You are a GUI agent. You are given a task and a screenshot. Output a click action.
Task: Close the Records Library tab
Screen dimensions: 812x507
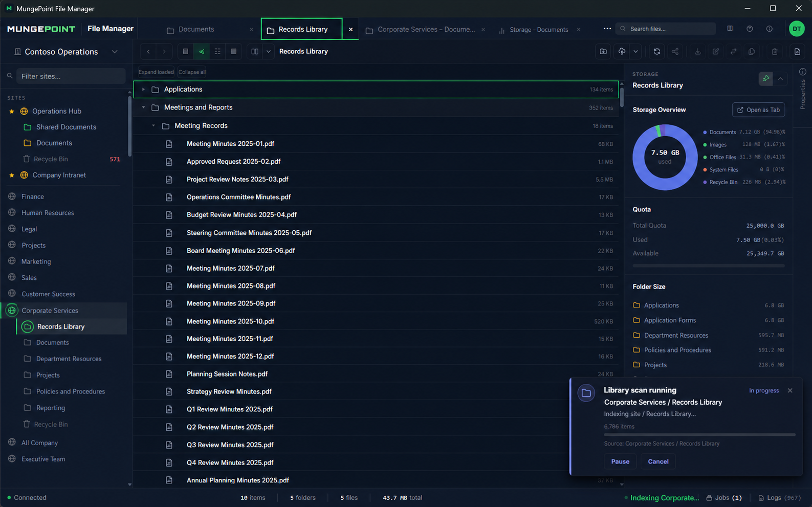[350, 30]
